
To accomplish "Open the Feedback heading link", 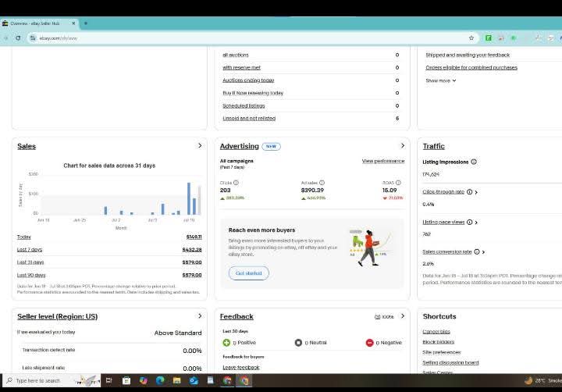I will 237,316.
